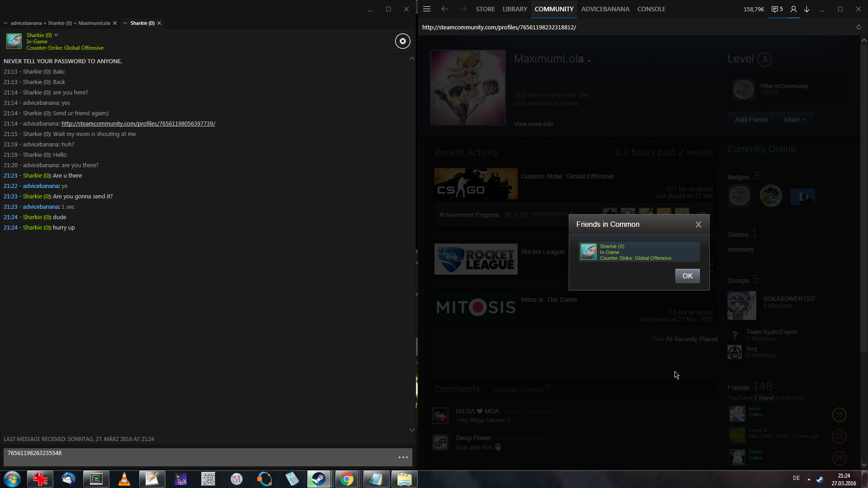The height and width of the screenshot is (488, 868).
Task: Click the friends list person icon
Action: [x=793, y=9]
